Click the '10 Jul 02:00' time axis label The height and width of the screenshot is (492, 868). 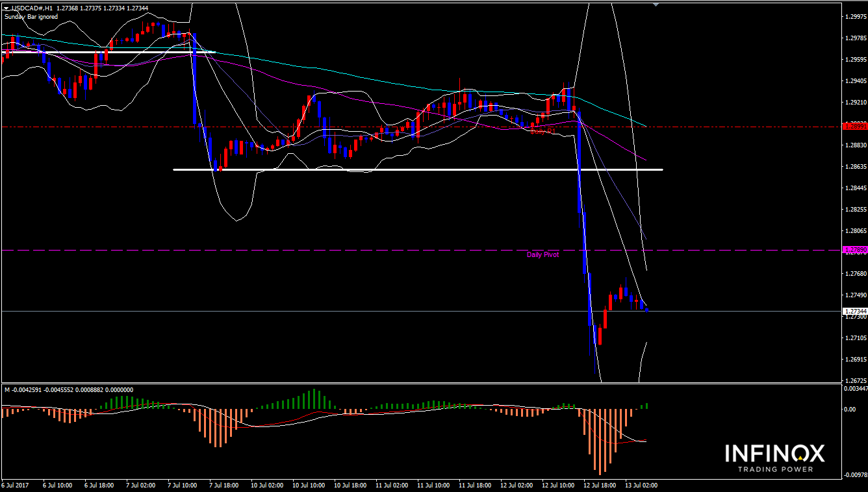coord(267,485)
